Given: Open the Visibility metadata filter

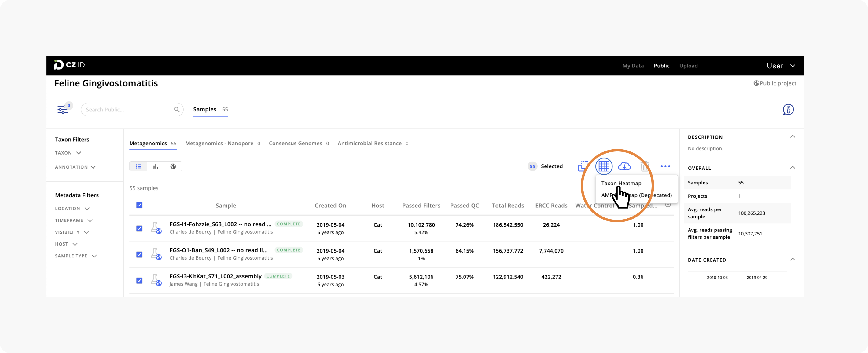Looking at the screenshot, I should click(x=72, y=232).
